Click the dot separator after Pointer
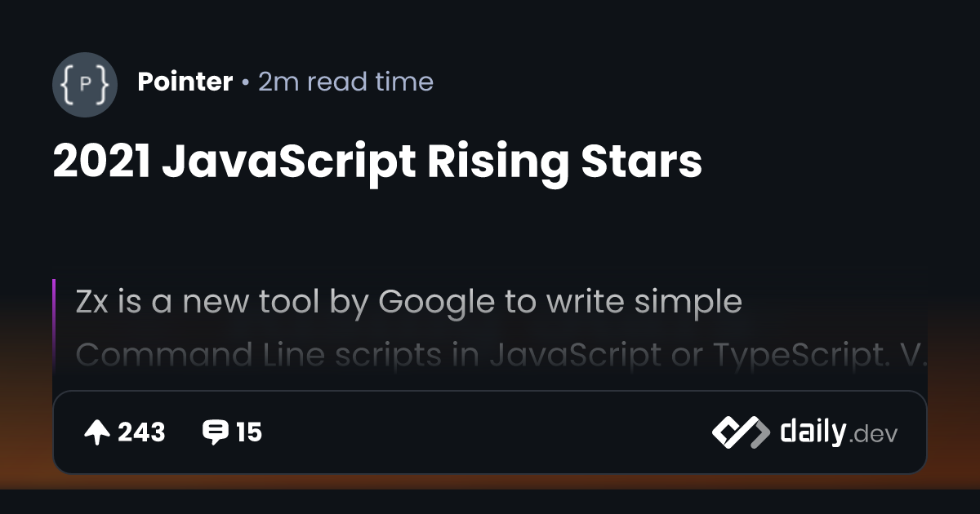The image size is (980, 514). click(245, 82)
